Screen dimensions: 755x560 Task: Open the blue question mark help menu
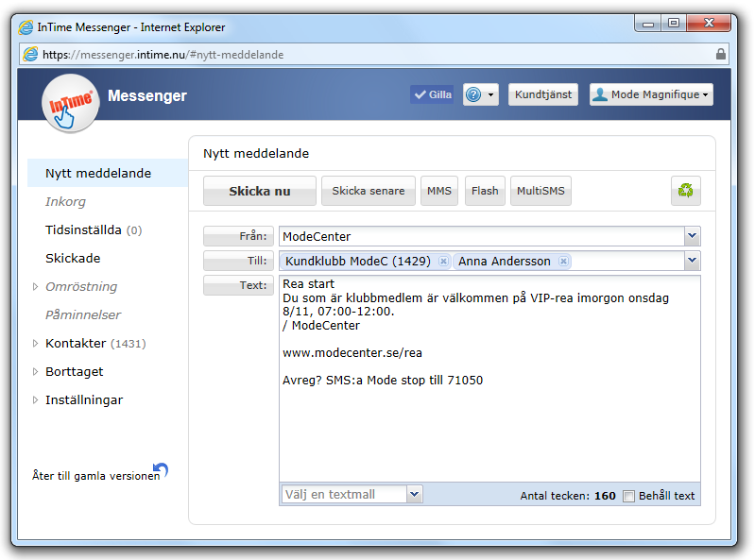coord(481,94)
